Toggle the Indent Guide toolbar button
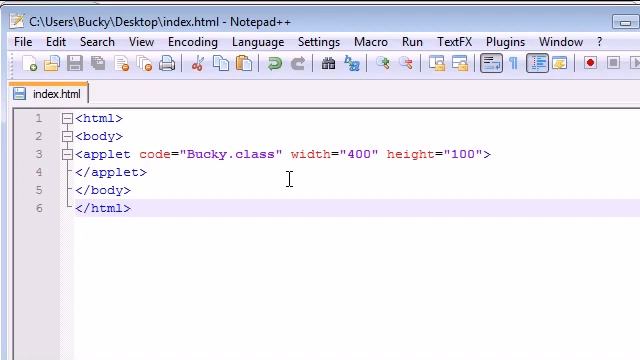 point(537,63)
